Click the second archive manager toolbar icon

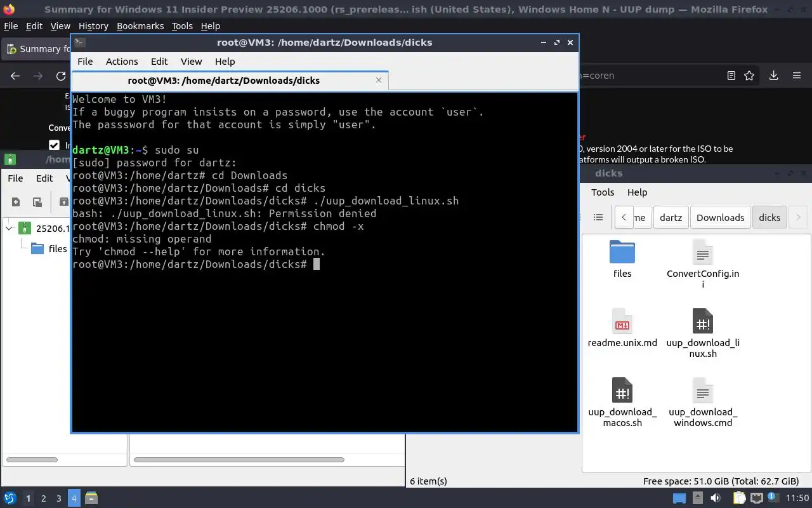pos(37,202)
